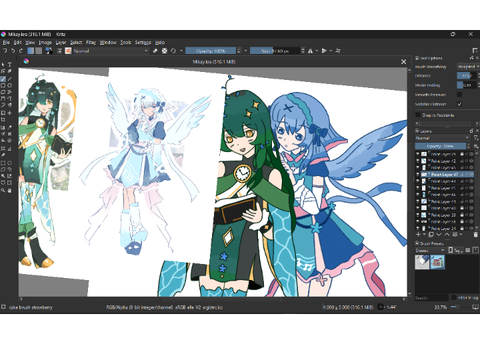This screenshot has height=360, width=480.
Task: Open the Layers blending mode Normal dropdown
Action: point(442,138)
